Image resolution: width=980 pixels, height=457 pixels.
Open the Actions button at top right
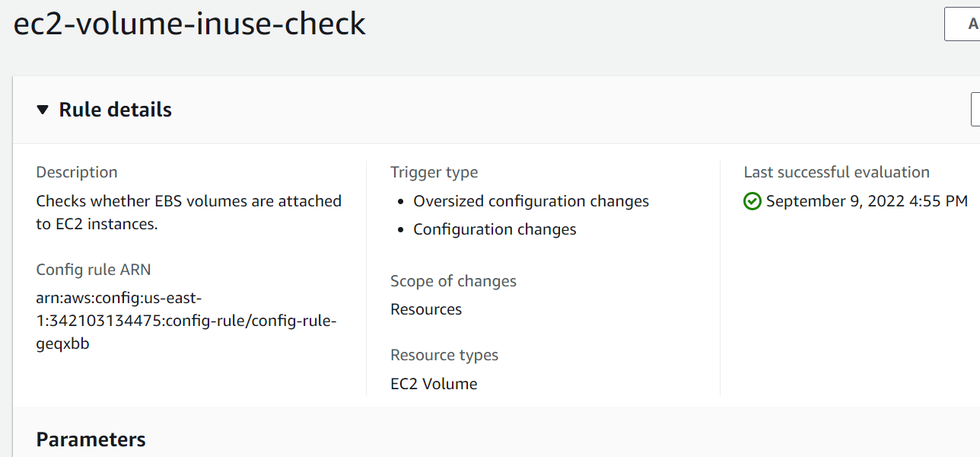pyautogui.click(x=966, y=24)
